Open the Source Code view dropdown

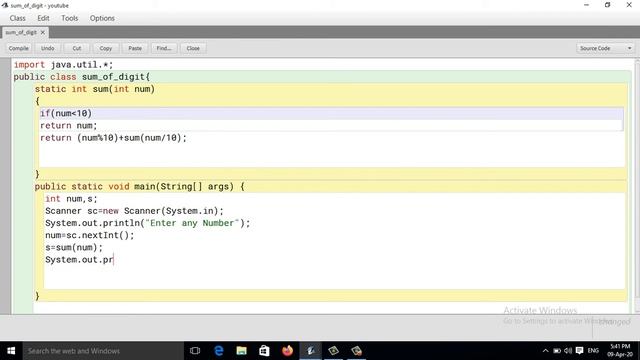[605, 48]
